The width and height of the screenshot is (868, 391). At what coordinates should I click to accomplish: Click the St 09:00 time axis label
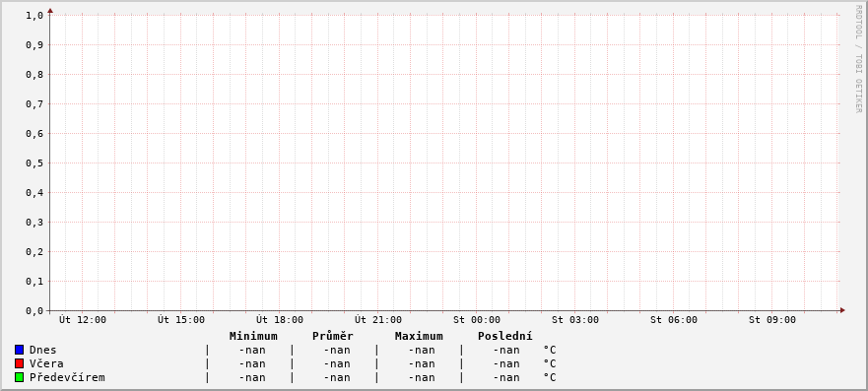(772, 320)
